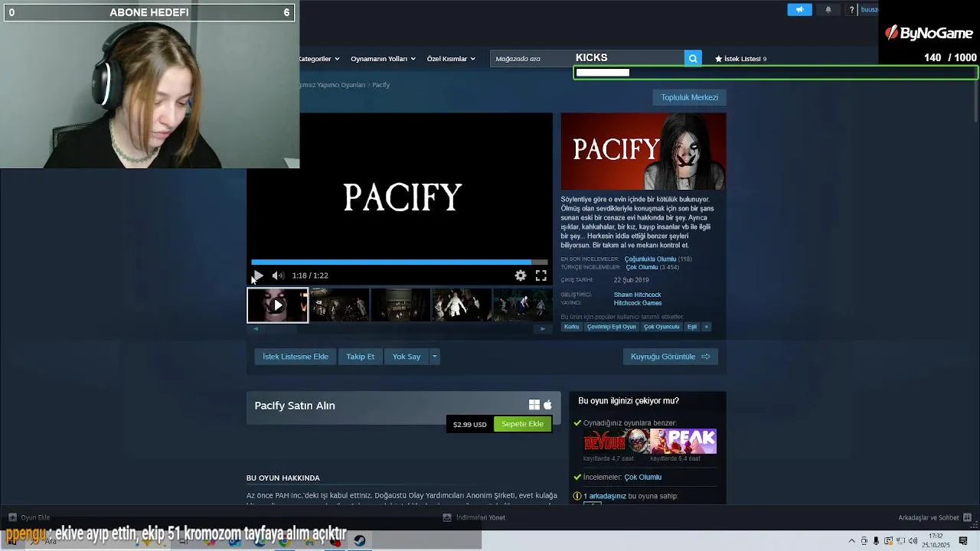
Task: Open Yapımcı Oyunları breadcrumb link
Action: click(x=331, y=85)
